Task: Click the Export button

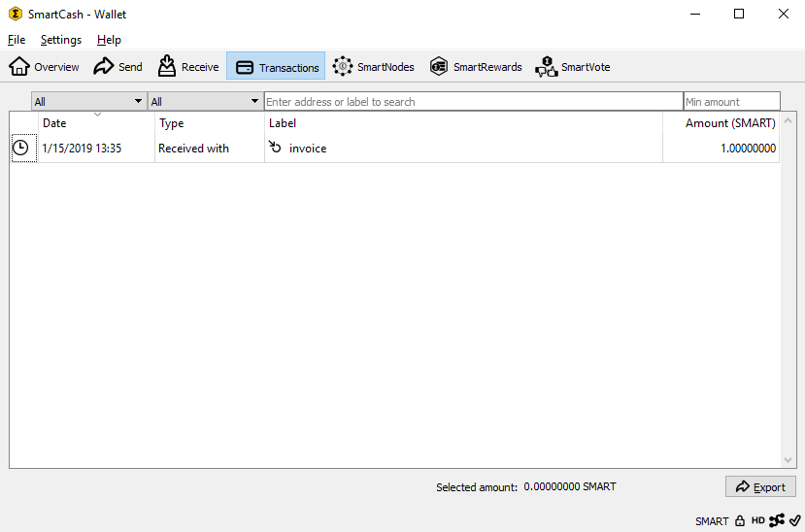Action: pos(760,486)
